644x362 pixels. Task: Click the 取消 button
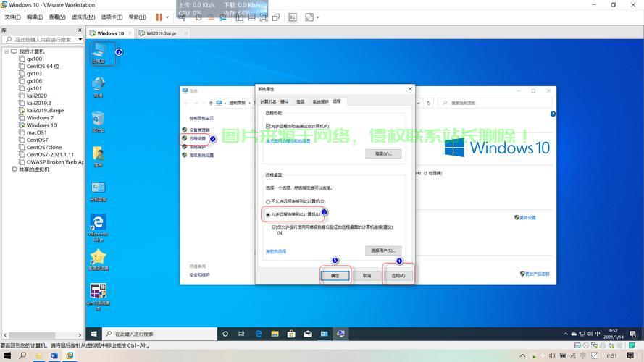(x=367, y=276)
